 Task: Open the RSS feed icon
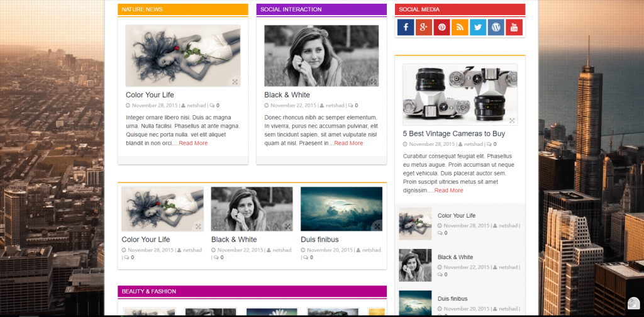[460, 27]
